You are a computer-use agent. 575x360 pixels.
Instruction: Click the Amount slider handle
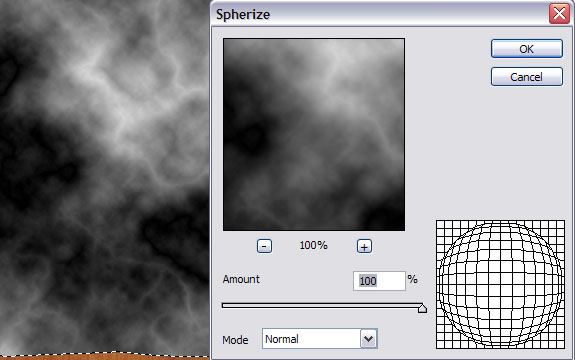pos(422,308)
